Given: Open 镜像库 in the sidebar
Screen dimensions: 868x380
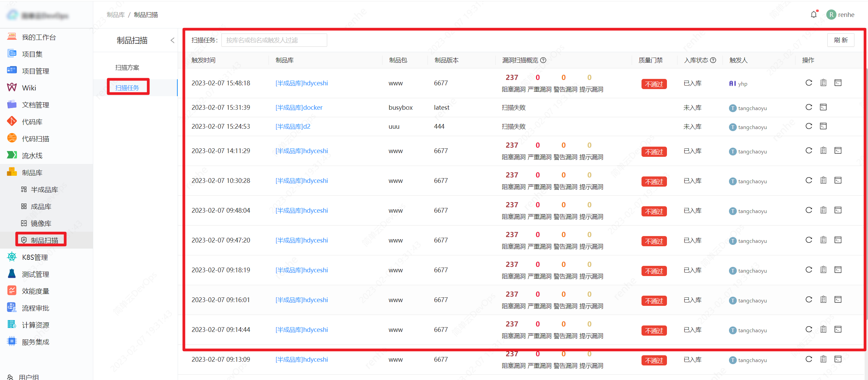Looking at the screenshot, I should tap(41, 223).
